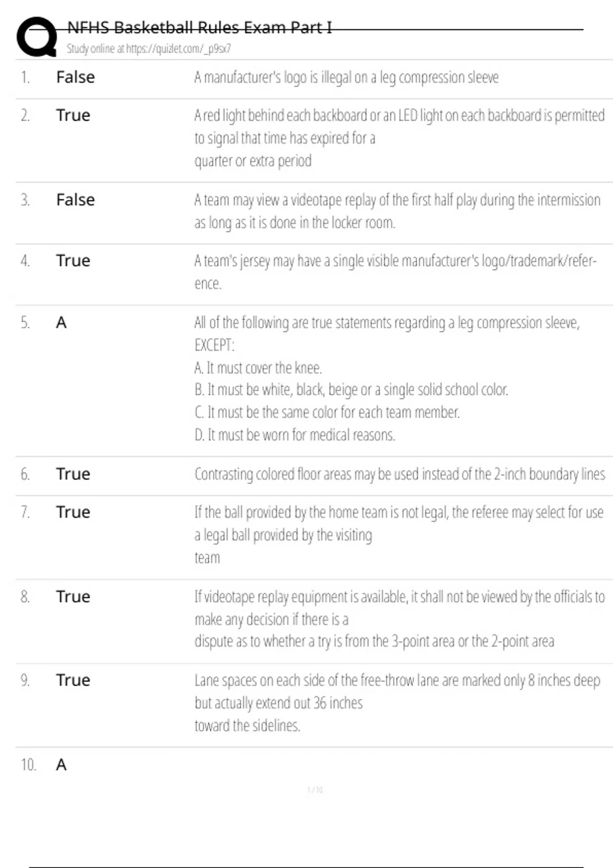Viewport: 613px width, 868px height.
Task: Click the leg compression sleeve logo statement
Action: pyautogui.click(x=346, y=77)
